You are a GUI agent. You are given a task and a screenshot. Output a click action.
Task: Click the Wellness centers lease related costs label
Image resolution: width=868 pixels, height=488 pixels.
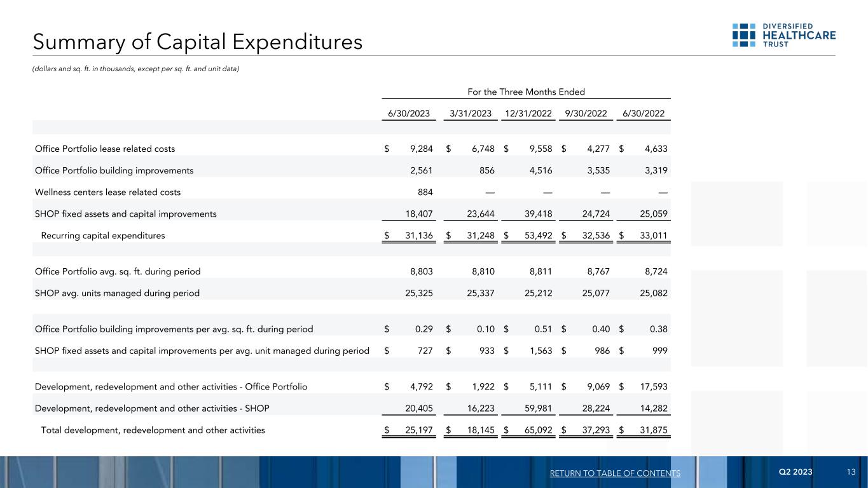coord(107,192)
